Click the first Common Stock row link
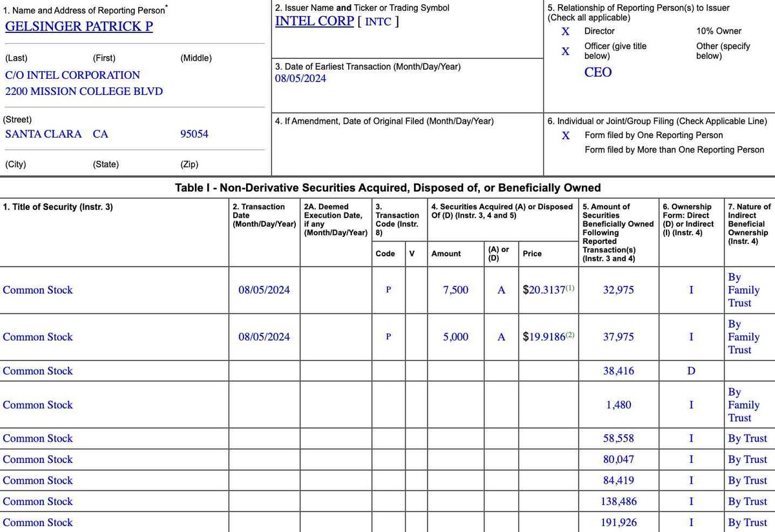Screen dimensions: 775x532 click(x=37, y=290)
